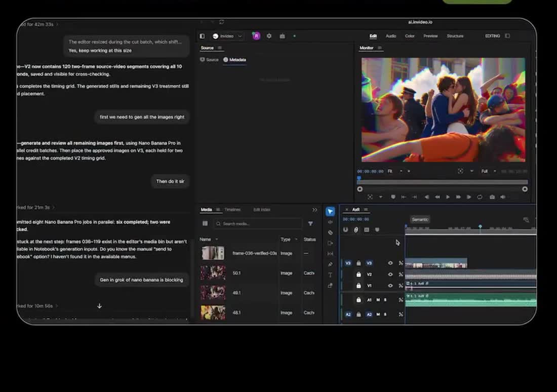557x392 pixels.
Task: Reload the page with the refresh icon
Action: pos(221,22)
